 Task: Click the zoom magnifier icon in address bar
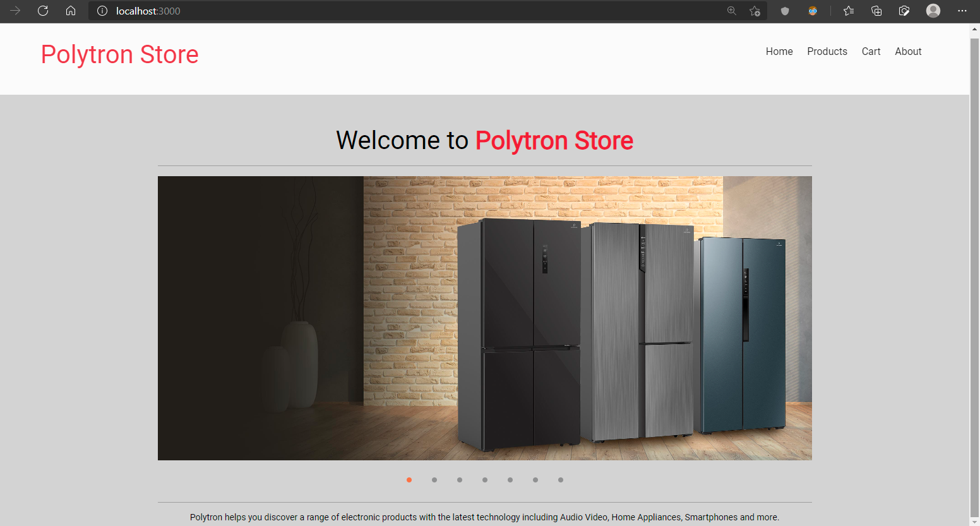[732, 11]
